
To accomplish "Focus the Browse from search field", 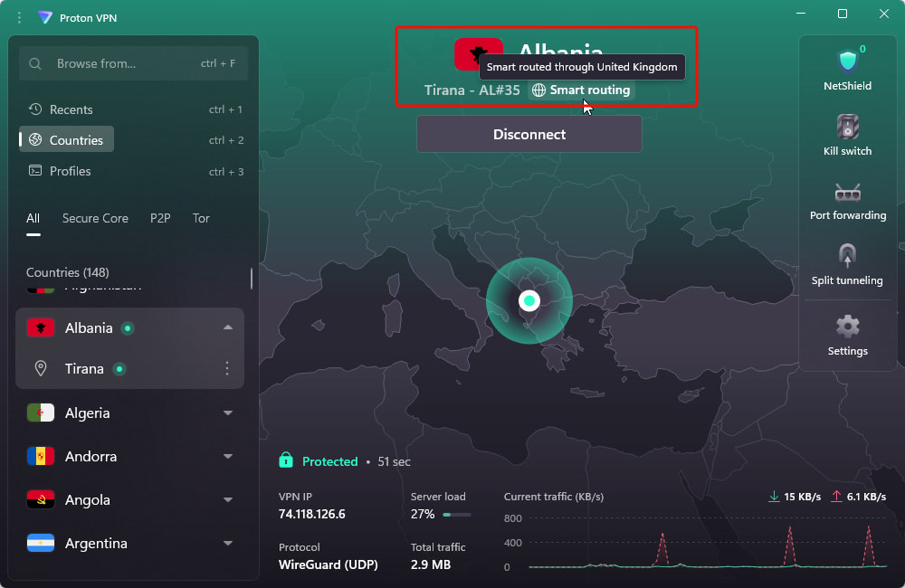I will (133, 63).
